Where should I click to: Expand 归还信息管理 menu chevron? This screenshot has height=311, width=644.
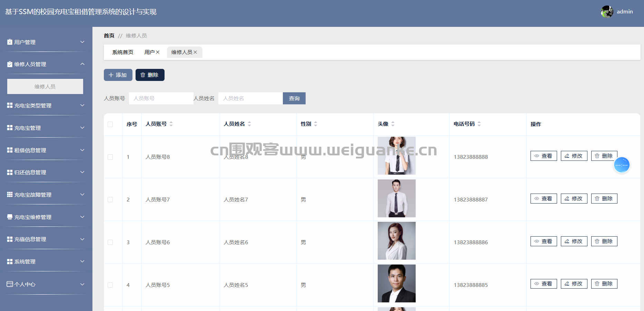point(82,172)
